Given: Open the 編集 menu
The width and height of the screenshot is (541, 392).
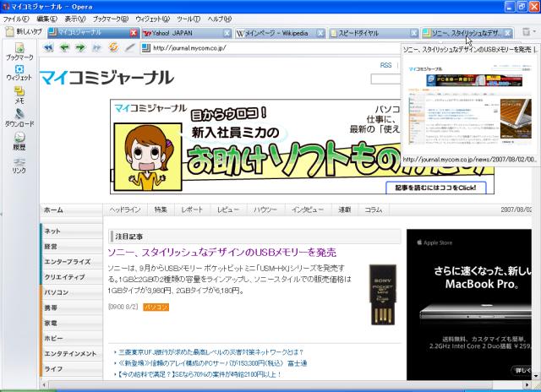Looking at the screenshot, I should [x=47, y=19].
